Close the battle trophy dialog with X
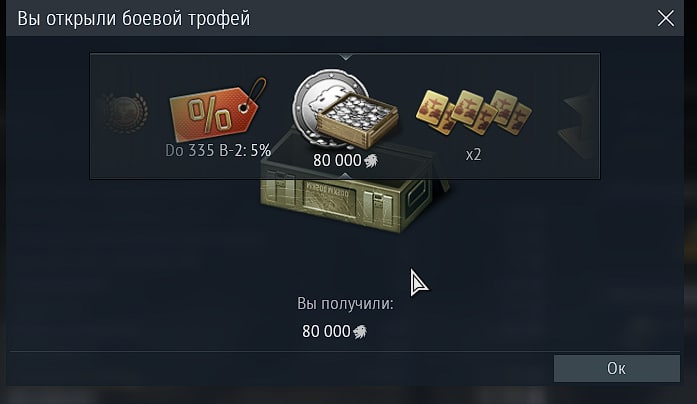This screenshot has width=697, height=404. (x=665, y=19)
